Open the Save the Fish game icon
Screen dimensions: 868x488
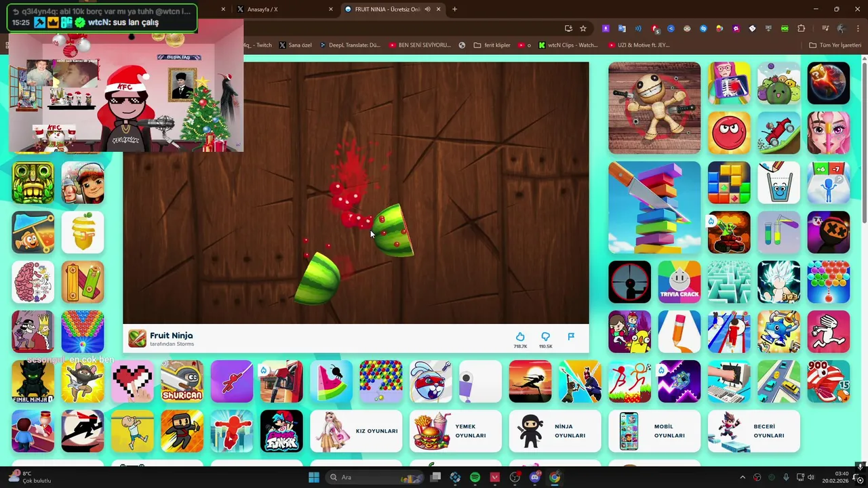click(x=33, y=232)
